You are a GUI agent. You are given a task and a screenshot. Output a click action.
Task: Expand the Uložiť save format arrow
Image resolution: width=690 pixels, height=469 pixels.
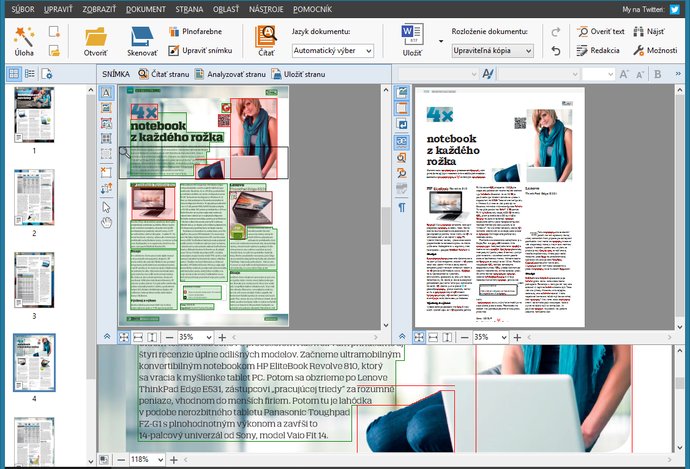point(440,41)
